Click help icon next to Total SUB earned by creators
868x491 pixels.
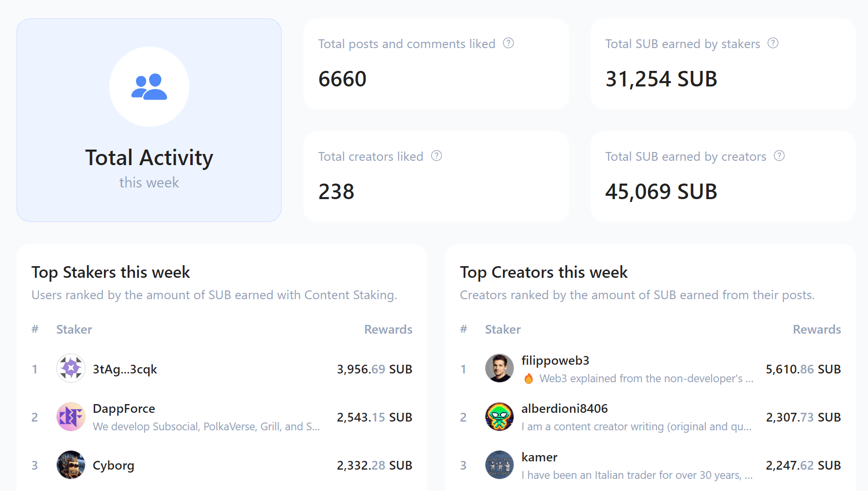[779, 156]
